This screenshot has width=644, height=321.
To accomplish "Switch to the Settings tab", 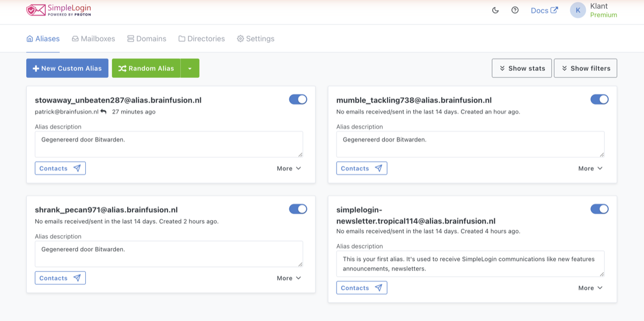I will (255, 39).
